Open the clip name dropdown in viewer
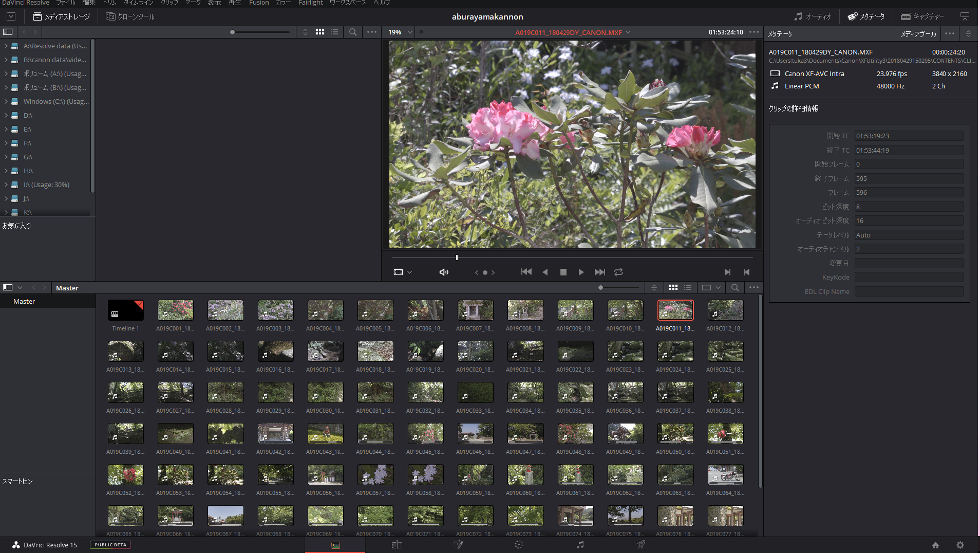Image resolution: width=980 pixels, height=553 pixels. coord(628,32)
